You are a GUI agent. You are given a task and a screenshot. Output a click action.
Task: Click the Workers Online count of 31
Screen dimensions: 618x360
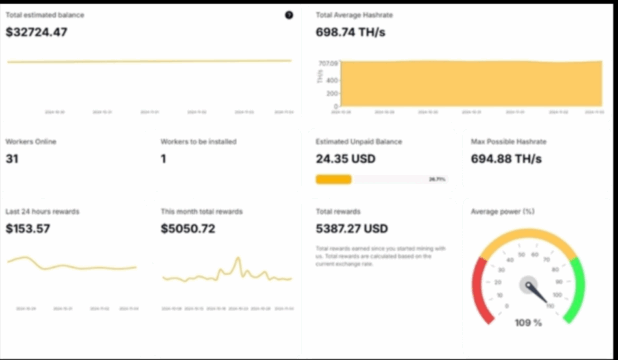click(12, 159)
